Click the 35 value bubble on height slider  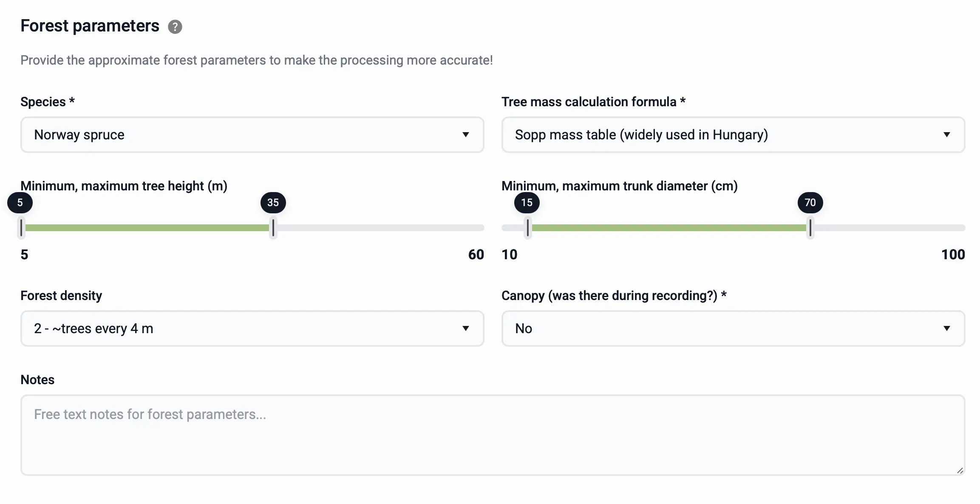click(273, 203)
